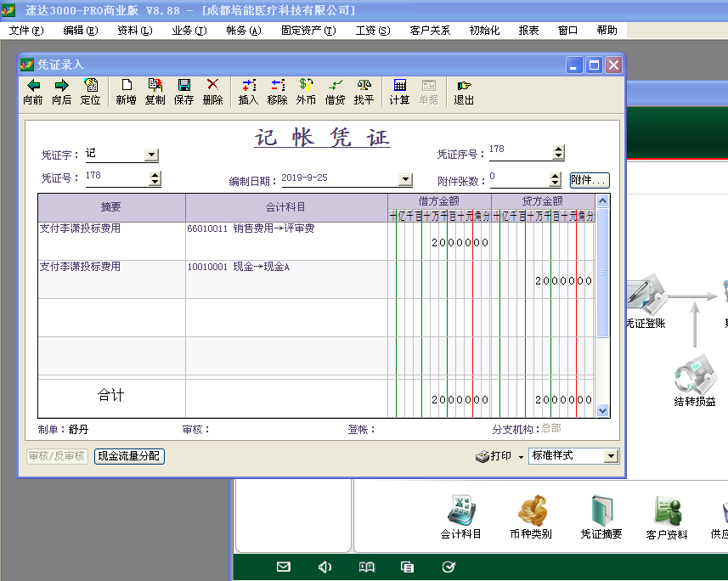Open the 帐务 menu

click(243, 31)
